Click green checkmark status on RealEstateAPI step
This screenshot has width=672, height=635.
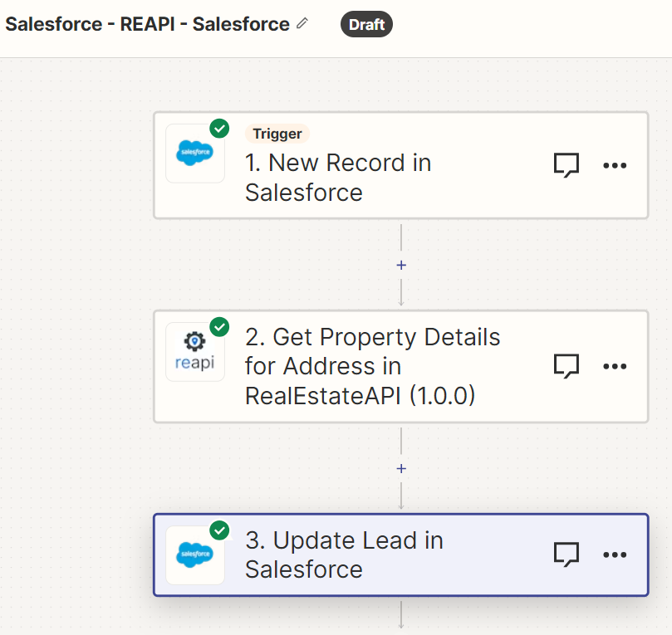point(219,327)
